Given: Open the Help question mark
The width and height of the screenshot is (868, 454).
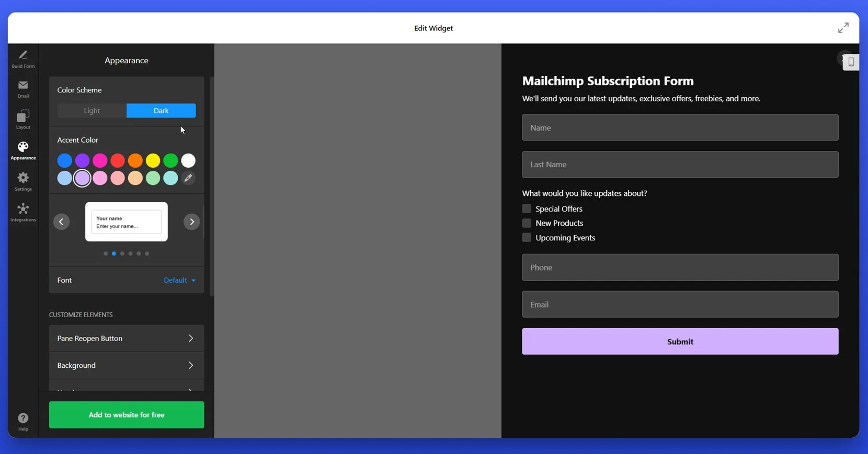Looking at the screenshot, I should (23, 422).
